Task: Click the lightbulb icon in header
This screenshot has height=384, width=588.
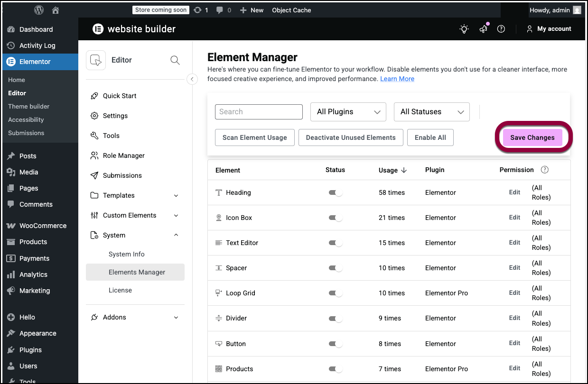Action: click(x=464, y=29)
